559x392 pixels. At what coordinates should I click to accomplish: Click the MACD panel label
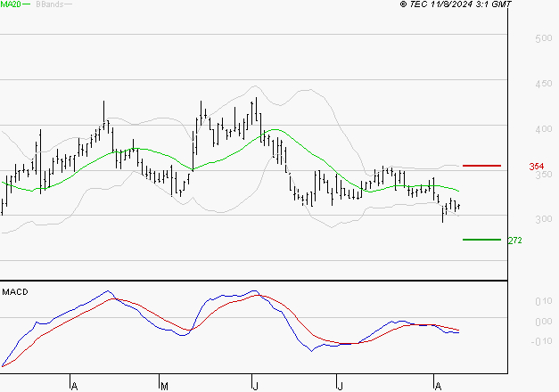15,292
